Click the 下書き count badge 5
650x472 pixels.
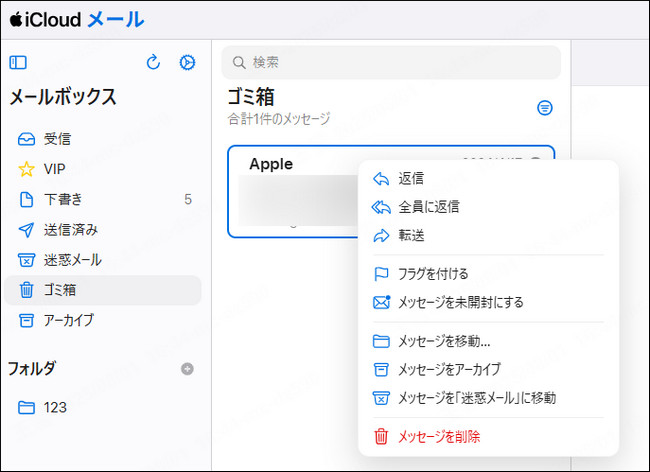(x=188, y=199)
